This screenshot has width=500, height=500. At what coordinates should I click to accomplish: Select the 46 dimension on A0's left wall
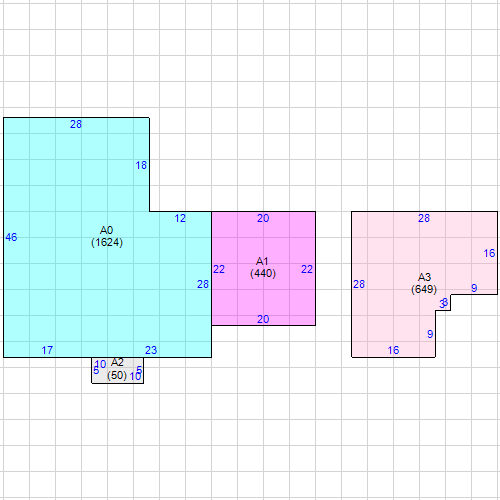pyautogui.click(x=11, y=237)
